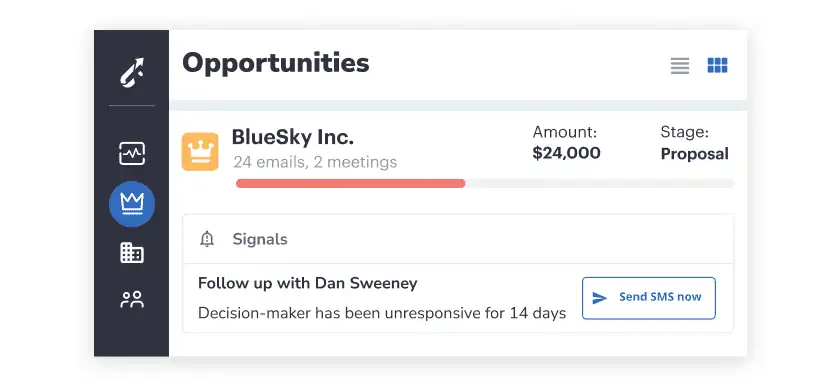
Task: Click the orange crown BlueSky icon
Action: tap(200, 152)
